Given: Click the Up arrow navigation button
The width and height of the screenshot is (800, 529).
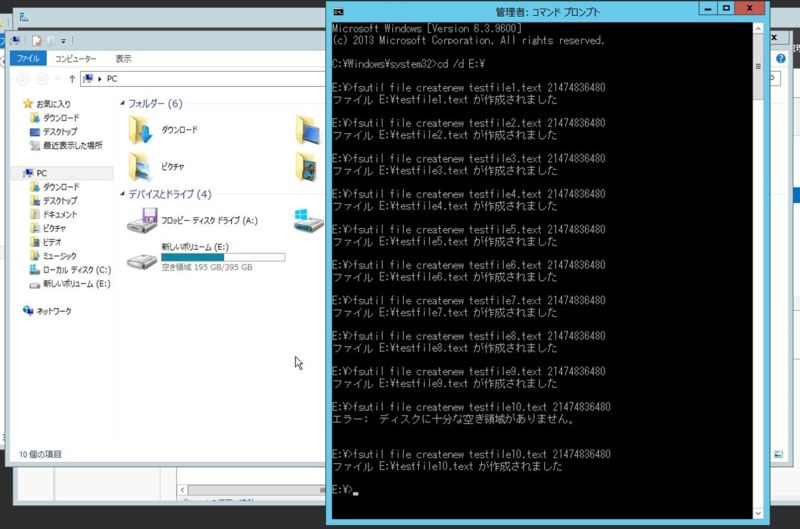Looking at the screenshot, I should click(x=72, y=78).
